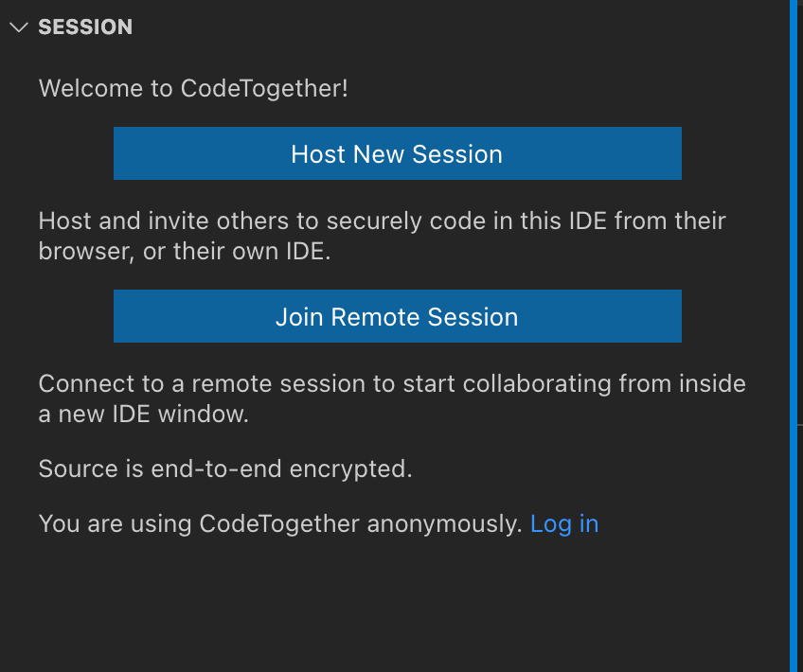Authenticate using the Log in hyperlink

tap(564, 523)
